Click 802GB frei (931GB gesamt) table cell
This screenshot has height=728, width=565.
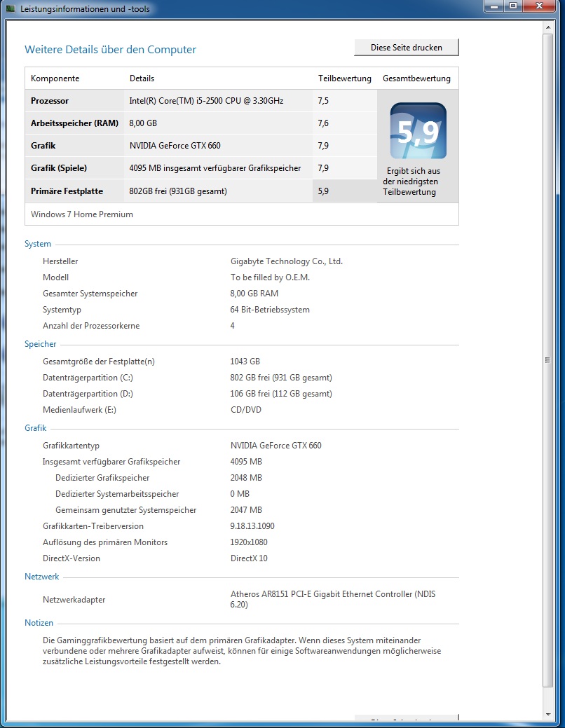(x=178, y=191)
